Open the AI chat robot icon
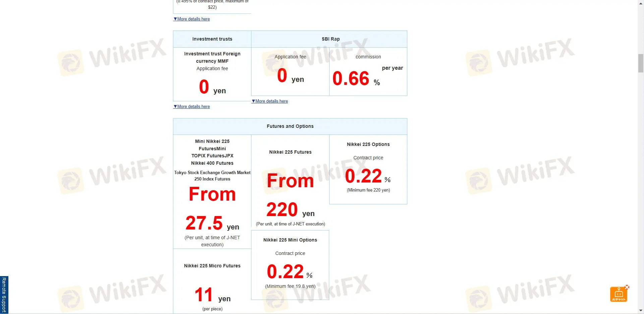This screenshot has width=644, height=314. click(x=619, y=294)
